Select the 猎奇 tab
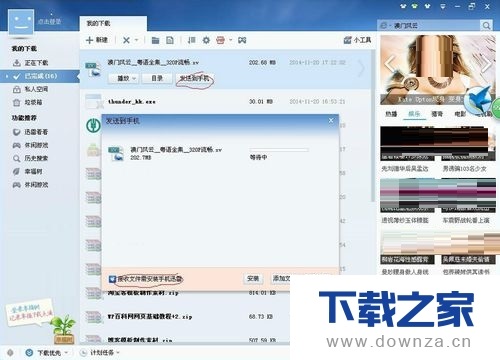This screenshot has width=500, height=360. tap(437, 114)
